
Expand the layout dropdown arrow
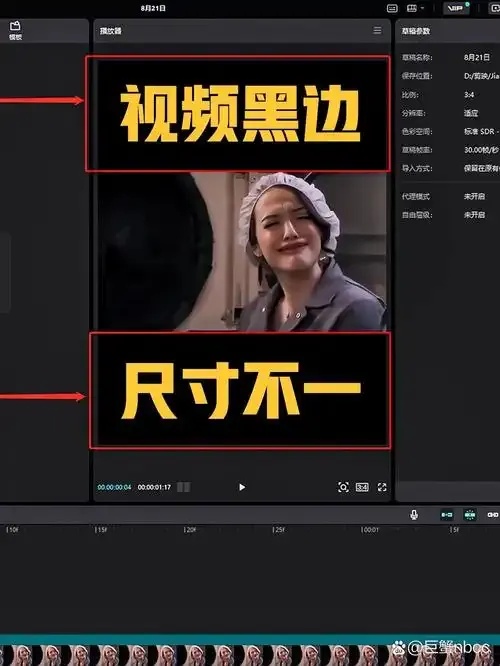pyautogui.click(x=422, y=8)
